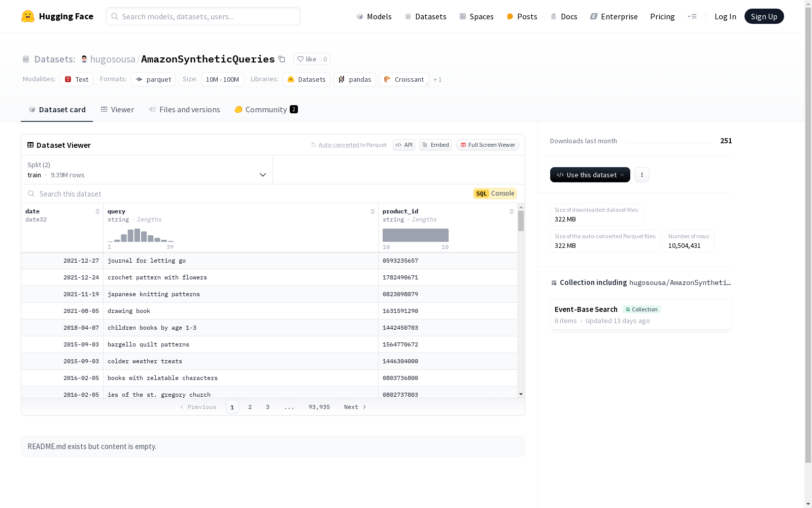
Task: Click the like count 0
Action: [x=325, y=59]
